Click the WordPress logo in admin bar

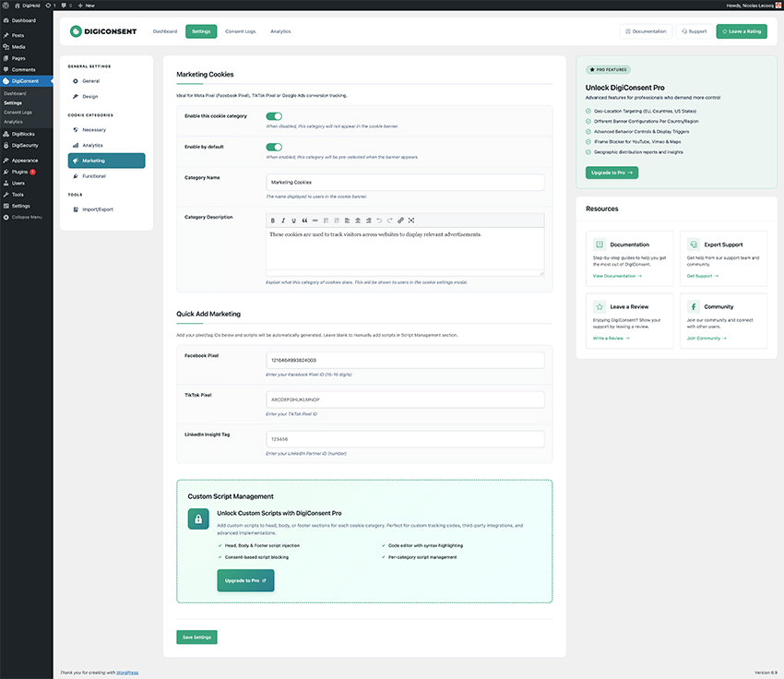pyautogui.click(x=7, y=5)
